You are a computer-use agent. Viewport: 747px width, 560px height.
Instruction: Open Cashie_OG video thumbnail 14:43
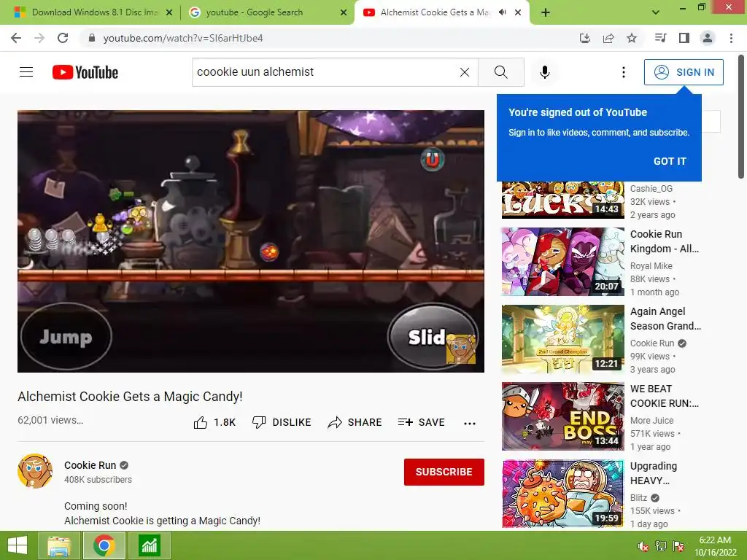(562, 200)
